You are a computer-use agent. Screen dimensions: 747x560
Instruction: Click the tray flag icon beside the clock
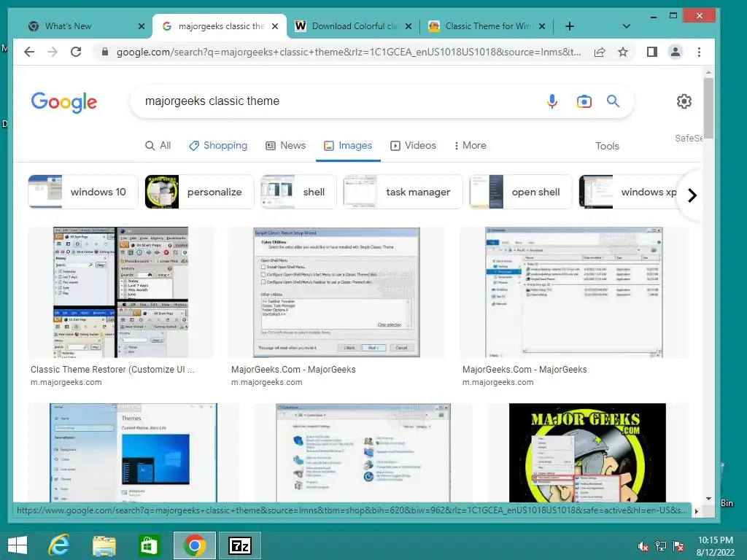pyautogui.click(x=678, y=546)
